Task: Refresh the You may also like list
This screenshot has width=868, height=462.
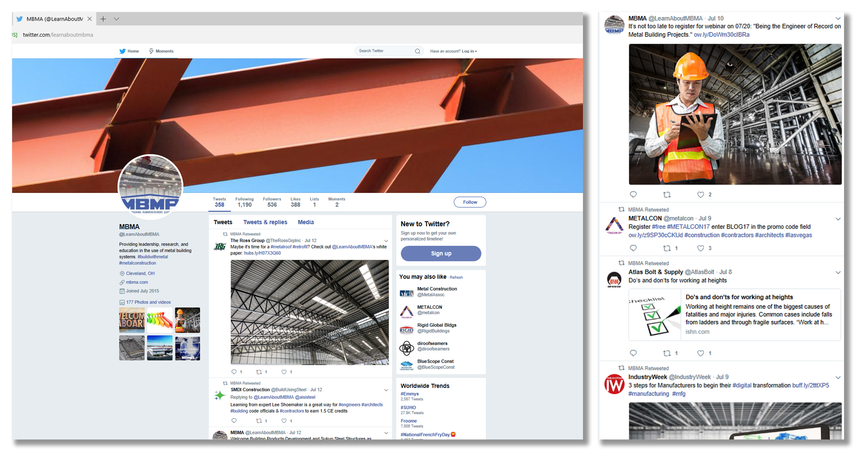Action: [456, 277]
